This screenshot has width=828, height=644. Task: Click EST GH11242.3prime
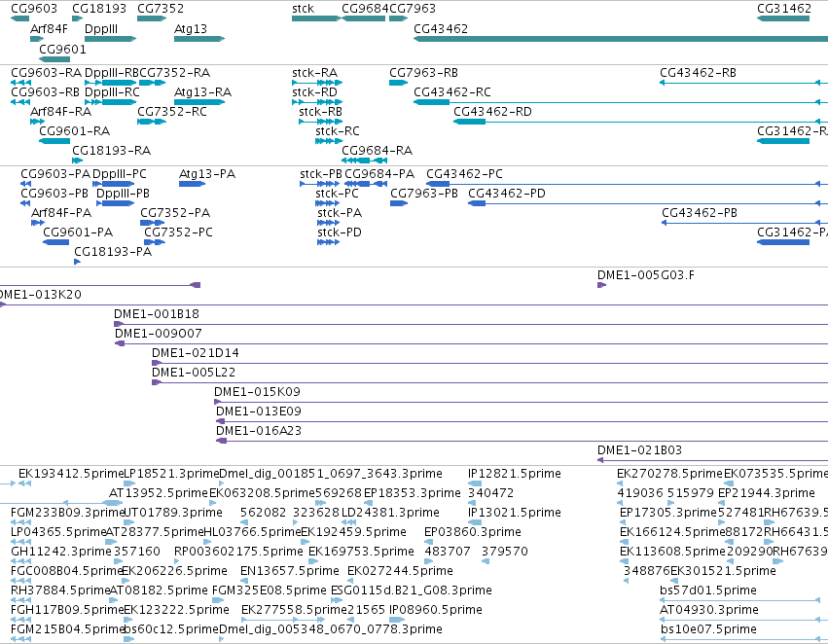[20, 561]
